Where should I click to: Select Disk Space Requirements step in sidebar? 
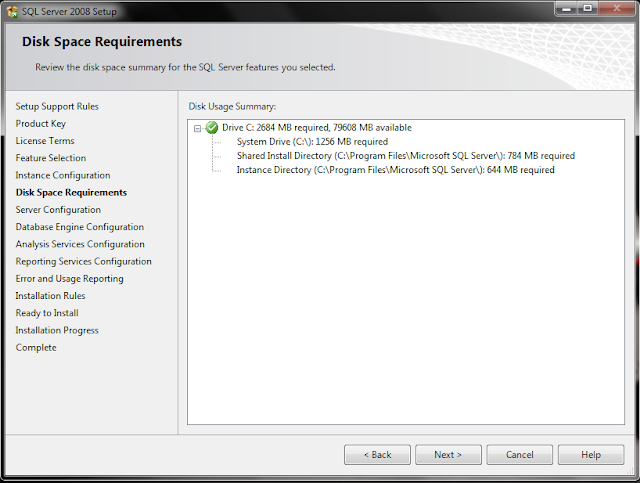71,192
